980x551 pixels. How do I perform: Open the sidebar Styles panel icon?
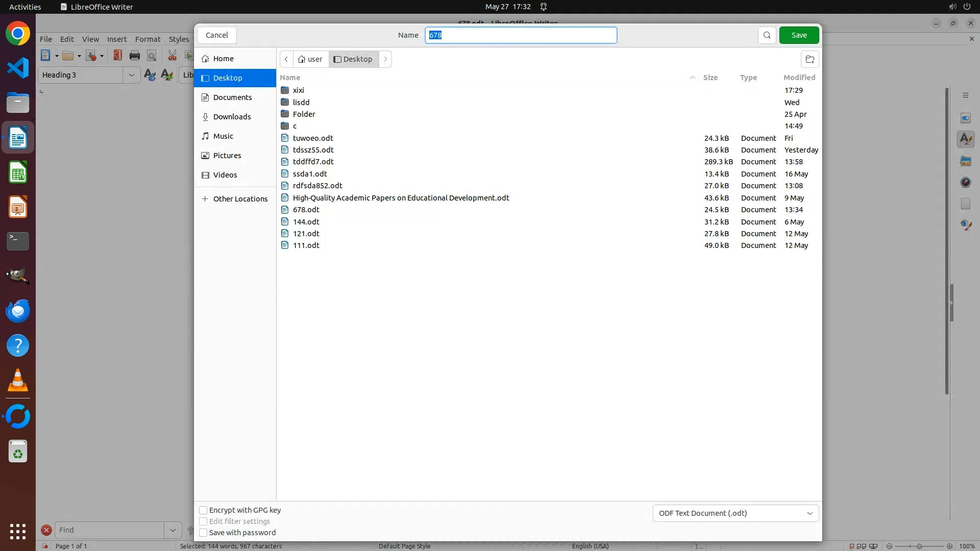[965, 139]
